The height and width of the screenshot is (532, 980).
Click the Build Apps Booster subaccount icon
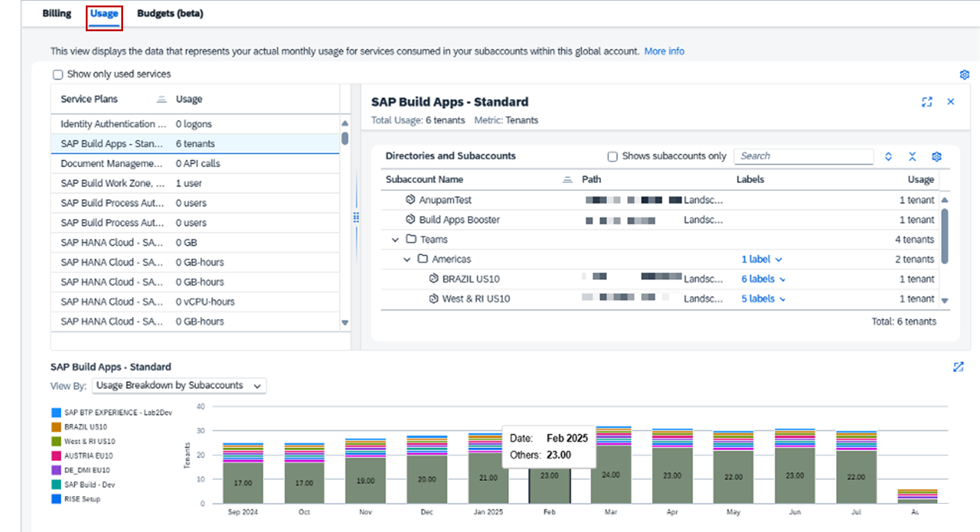(410, 219)
